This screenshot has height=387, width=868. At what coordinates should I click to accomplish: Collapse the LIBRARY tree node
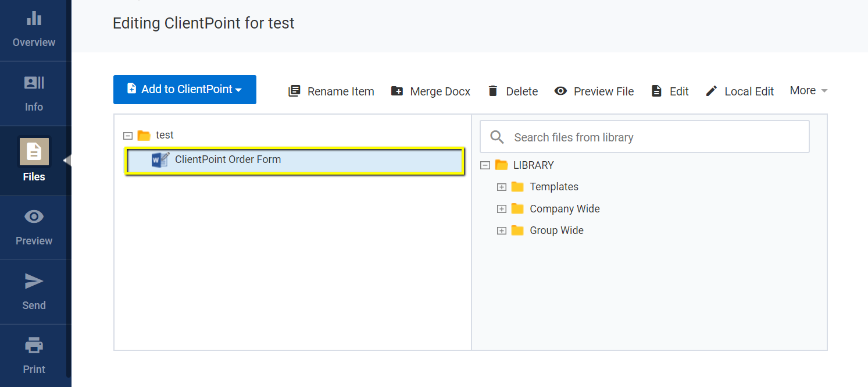[485, 165]
